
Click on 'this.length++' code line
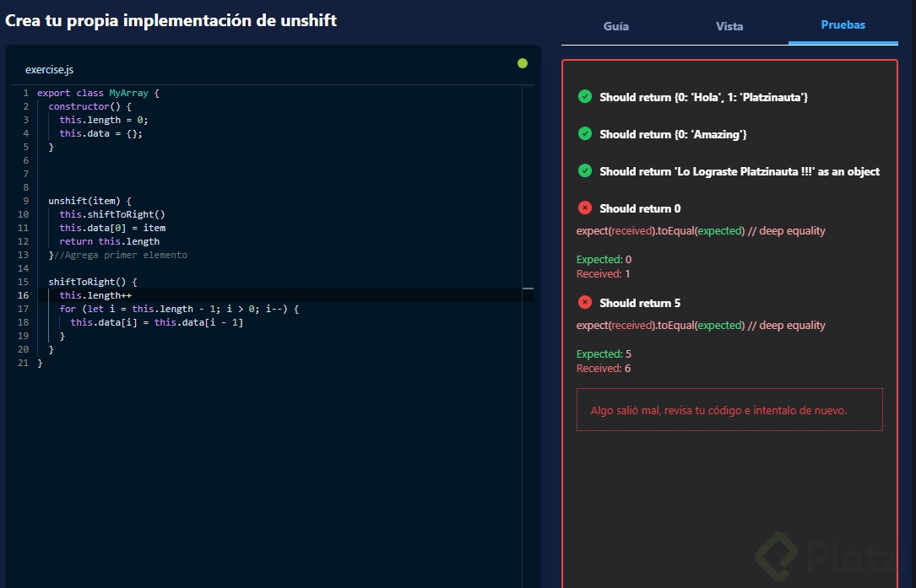pyautogui.click(x=95, y=295)
